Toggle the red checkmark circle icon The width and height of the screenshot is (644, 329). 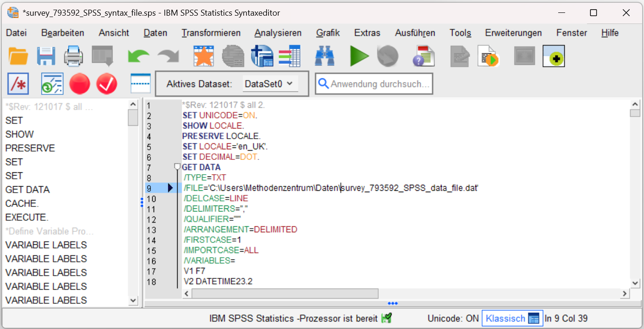107,84
